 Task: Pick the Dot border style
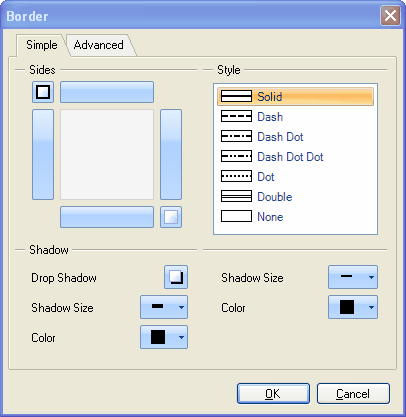click(295, 177)
